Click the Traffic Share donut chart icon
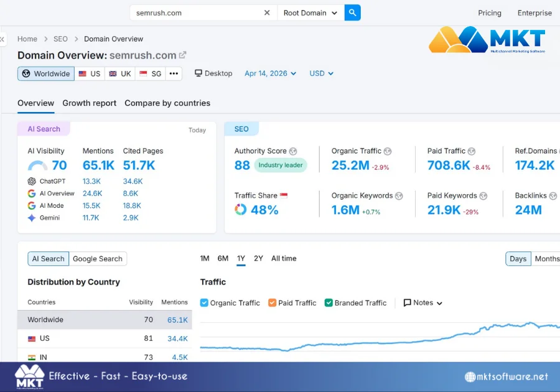The height and width of the screenshot is (392, 560). click(x=240, y=210)
